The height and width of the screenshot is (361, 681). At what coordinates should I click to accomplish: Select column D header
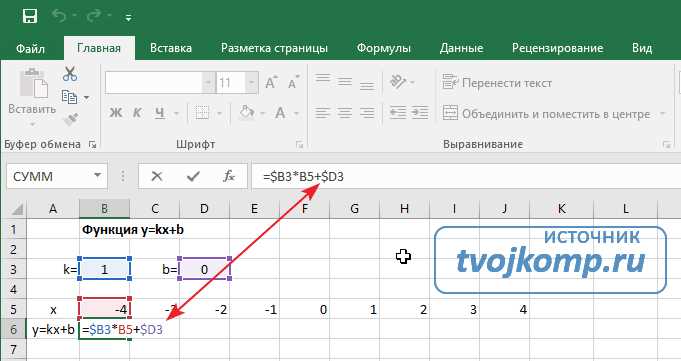[x=204, y=209]
